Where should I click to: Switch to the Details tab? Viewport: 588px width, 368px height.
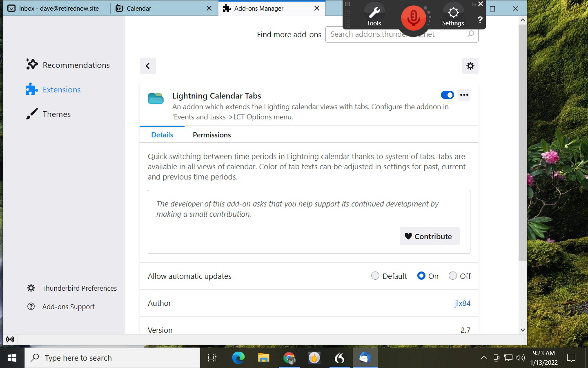tap(162, 135)
